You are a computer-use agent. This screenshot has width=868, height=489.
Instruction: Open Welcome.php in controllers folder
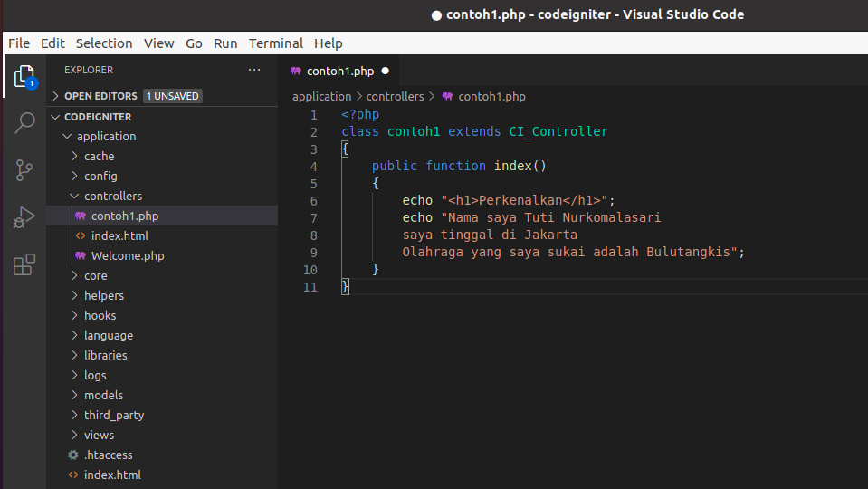click(128, 256)
